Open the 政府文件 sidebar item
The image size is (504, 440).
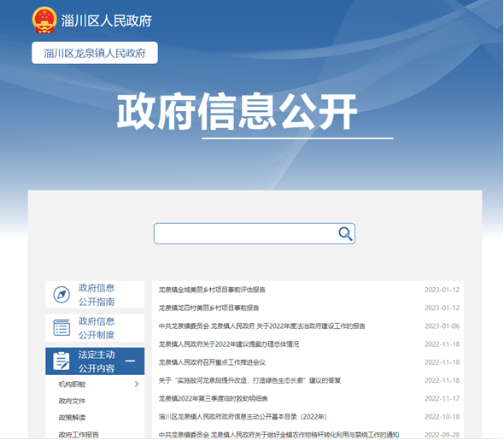(72, 401)
